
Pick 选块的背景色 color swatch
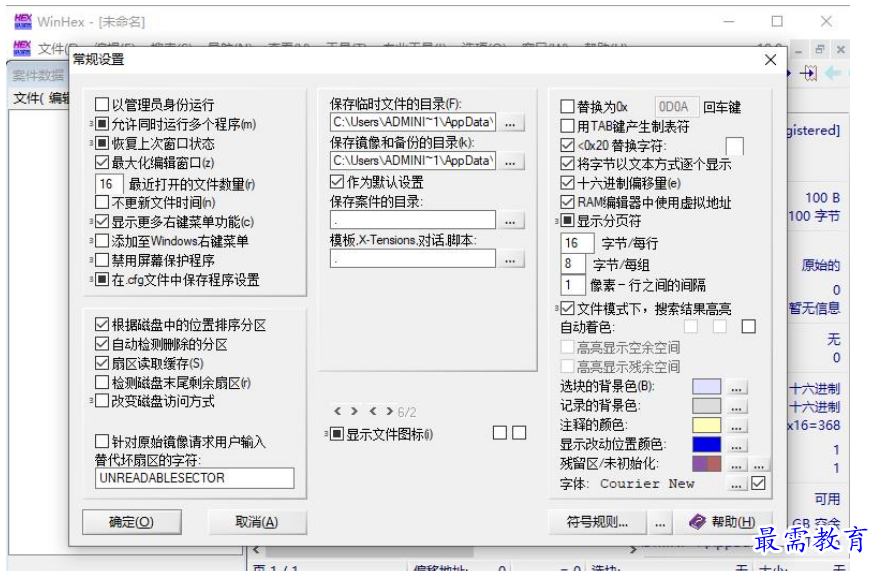(x=706, y=387)
